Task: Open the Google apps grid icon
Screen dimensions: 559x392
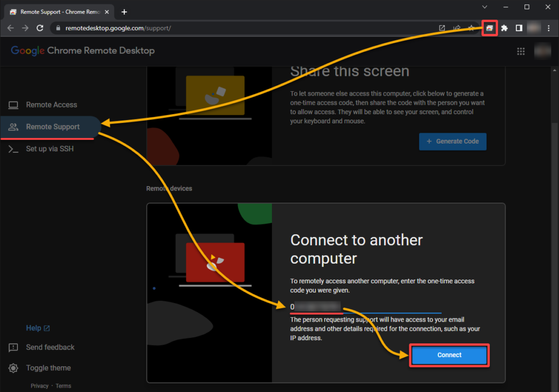Action: (x=521, y=51)
